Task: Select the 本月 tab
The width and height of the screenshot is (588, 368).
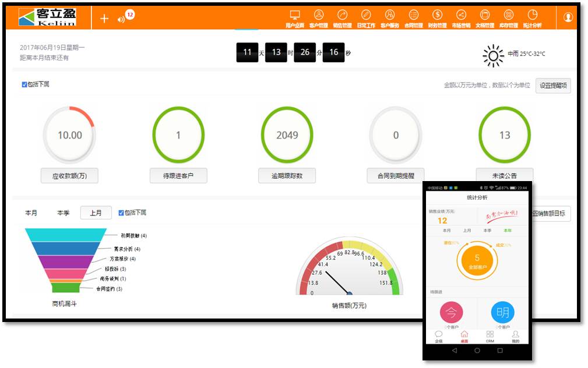Action: pyautogui.click(x=31, y=213)
